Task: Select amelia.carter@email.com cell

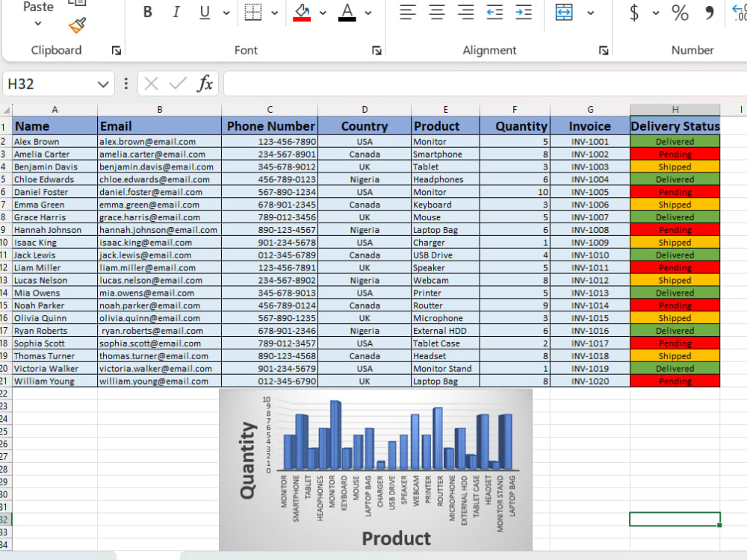Action: tap(160, 155)
